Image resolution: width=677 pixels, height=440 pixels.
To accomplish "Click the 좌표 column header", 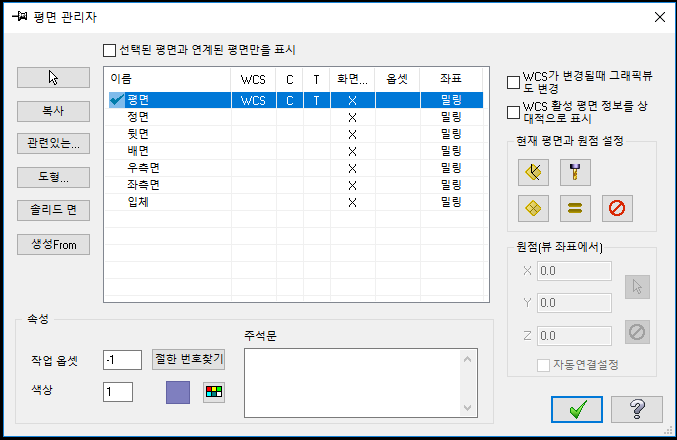I will tap(451, 79).
